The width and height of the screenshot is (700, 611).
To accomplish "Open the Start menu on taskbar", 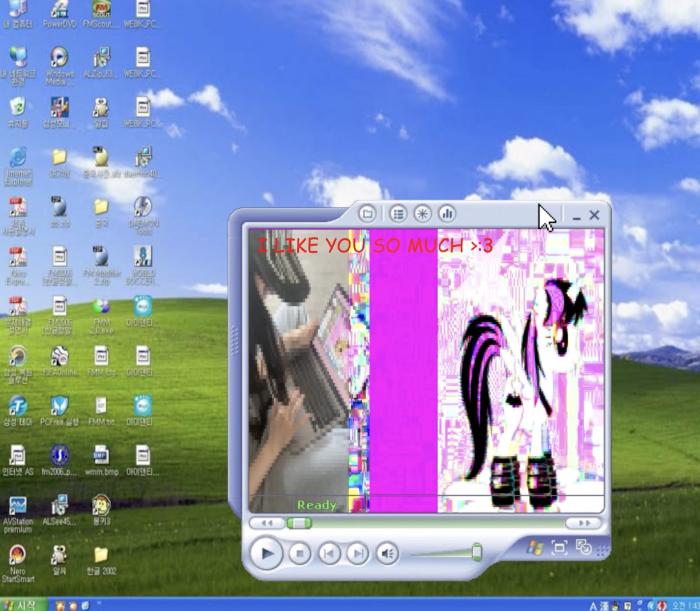I will coord(20,605).
